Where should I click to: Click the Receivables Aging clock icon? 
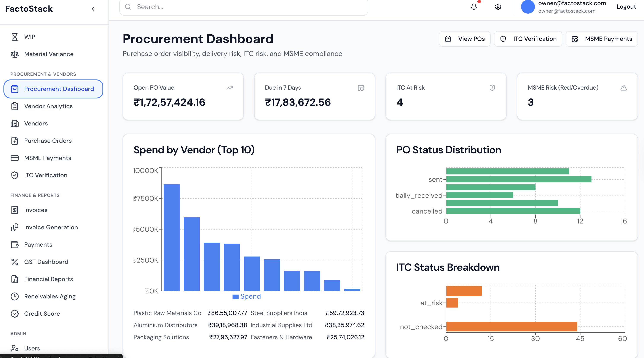click(15, 296)
